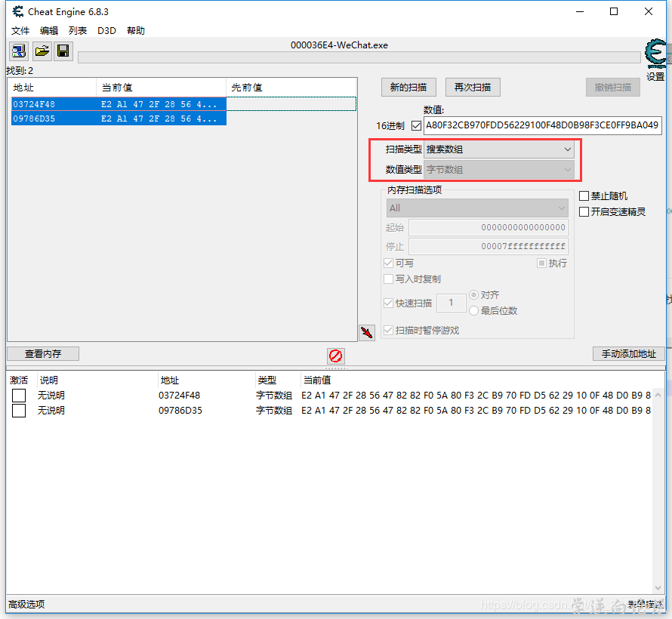Open the 编辑 menu
The height and width of the screenshot is (619, 672).
coord(49,31)
